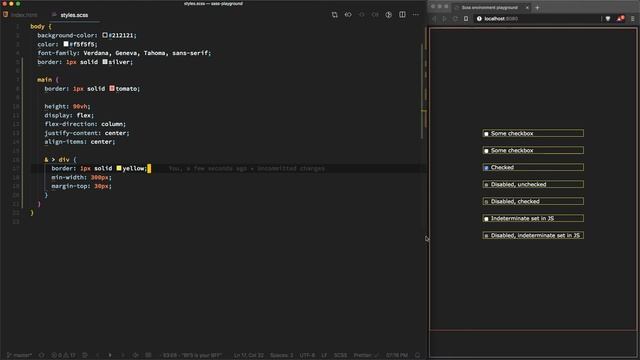
Task: Open the notifications bell in the status bar
Action: [418, 355]
